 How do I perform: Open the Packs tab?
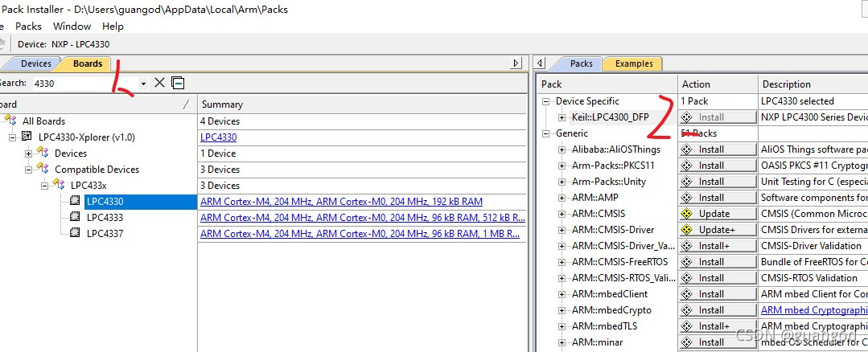[x=582, y=63]
